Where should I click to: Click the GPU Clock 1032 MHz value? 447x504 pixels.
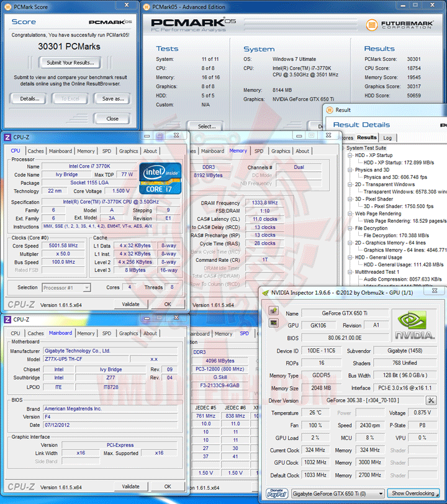click(315, 462)
